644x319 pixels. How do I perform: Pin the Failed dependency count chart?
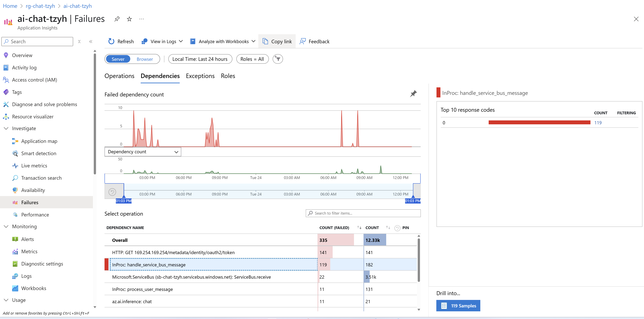(x=413, y=94)
